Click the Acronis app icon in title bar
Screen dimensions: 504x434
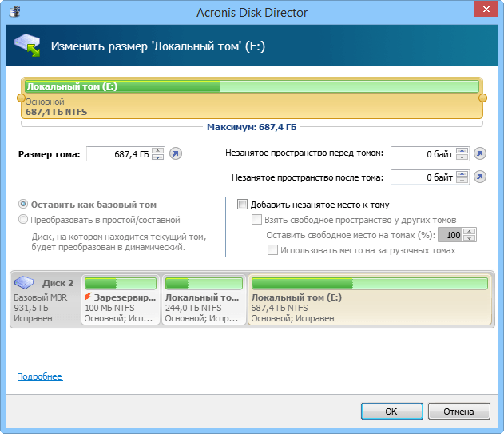point(14,12)
